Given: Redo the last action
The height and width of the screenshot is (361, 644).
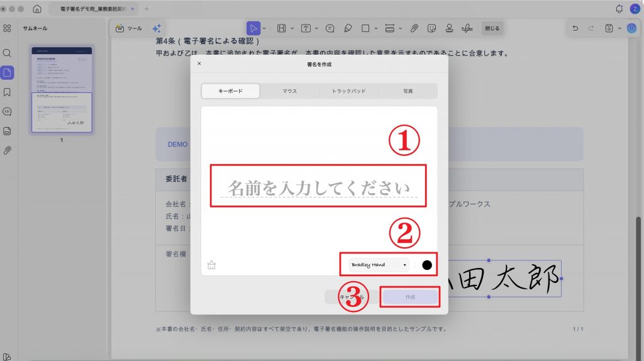Looking at the screenshot, I should pos(591,28).
